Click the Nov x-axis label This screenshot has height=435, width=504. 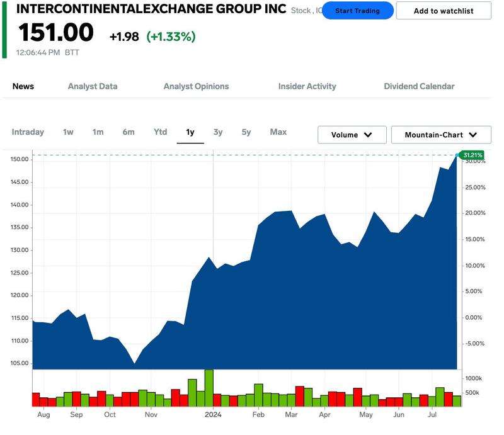click(151, 414)
